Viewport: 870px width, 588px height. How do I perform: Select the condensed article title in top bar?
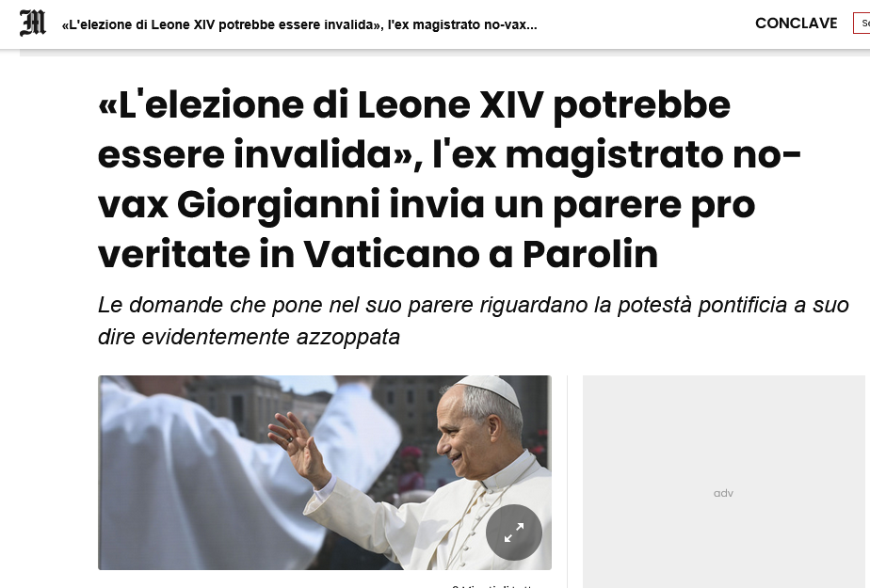[299, 25]
